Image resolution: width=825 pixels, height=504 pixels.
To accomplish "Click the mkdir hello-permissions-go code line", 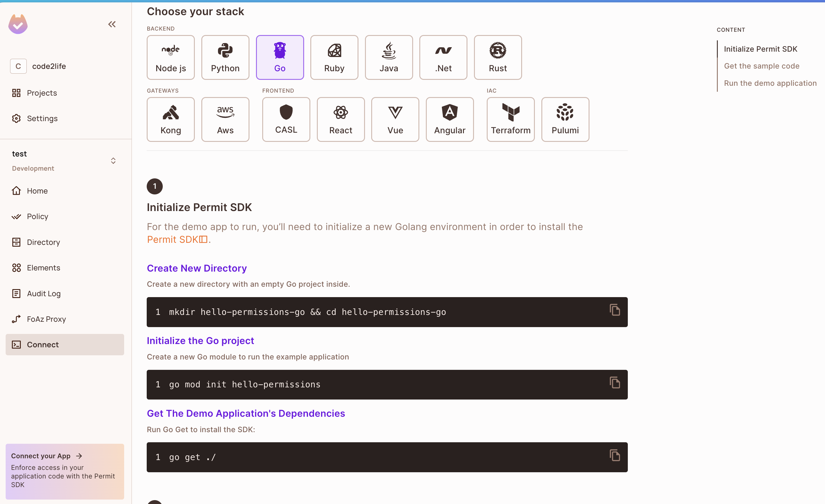I will point(307,312).
